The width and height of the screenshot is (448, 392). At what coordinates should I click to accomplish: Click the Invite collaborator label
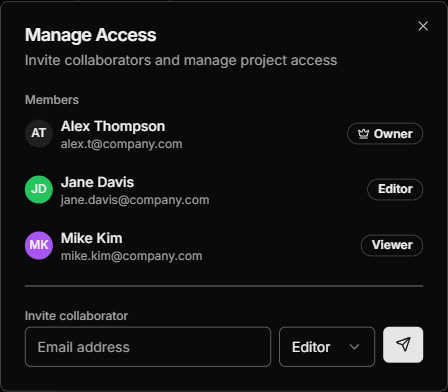76,316
